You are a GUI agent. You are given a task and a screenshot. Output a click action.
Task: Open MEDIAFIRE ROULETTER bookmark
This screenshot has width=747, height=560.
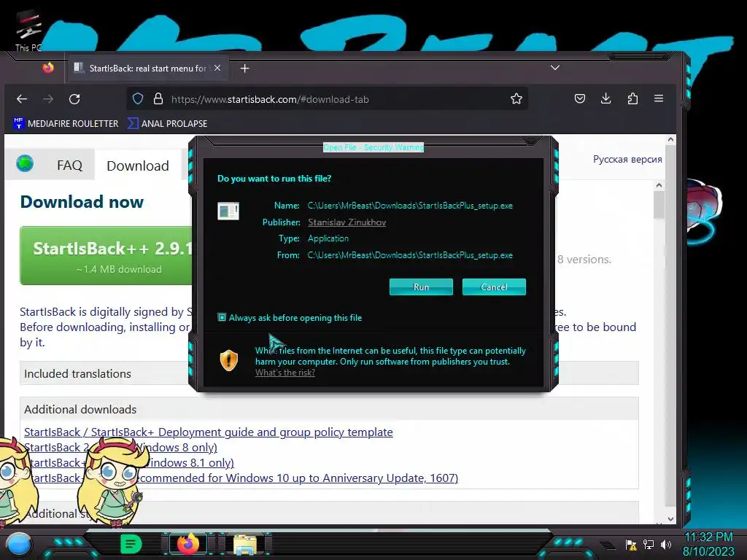tap(66, 123)
